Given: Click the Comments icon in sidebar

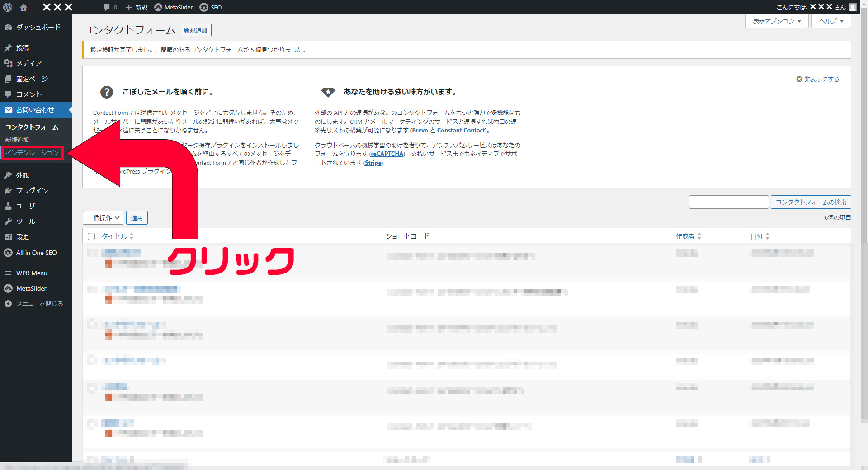Looking at the screenshot, I should click(8, 94).
